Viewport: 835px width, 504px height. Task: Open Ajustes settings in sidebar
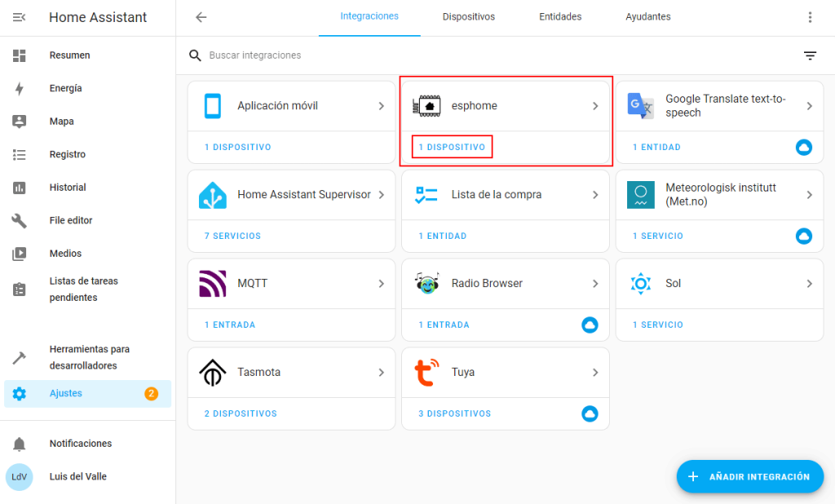click(x=88, y=394)
